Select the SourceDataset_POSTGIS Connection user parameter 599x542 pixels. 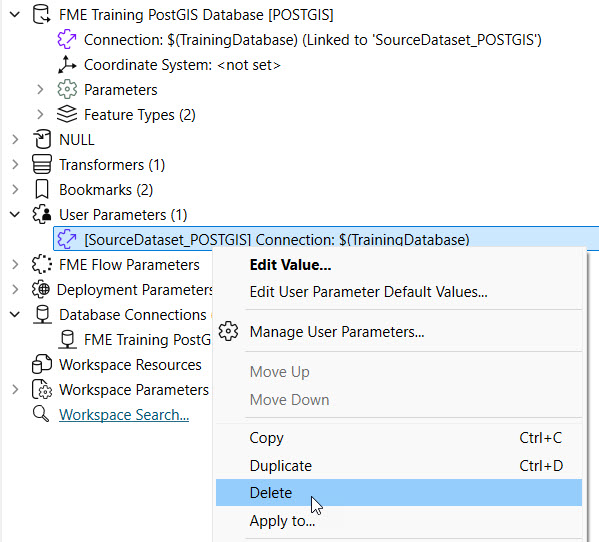point(326,239)
